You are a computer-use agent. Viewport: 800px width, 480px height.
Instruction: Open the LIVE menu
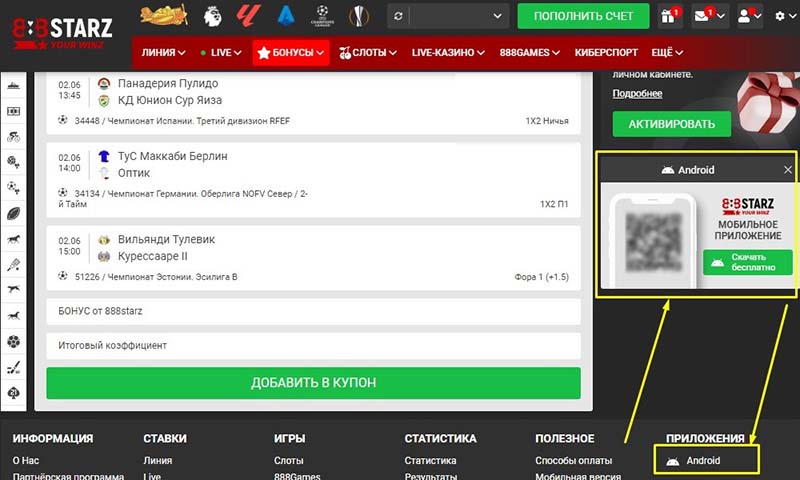pyautogui.click(x=221, y=53)
